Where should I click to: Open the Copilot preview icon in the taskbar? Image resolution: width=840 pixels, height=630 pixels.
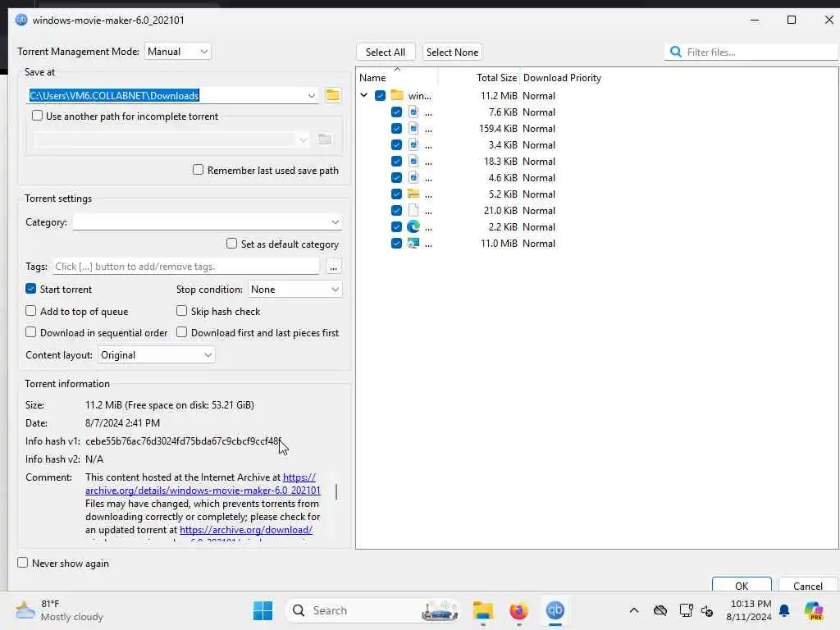pos(813,610)
